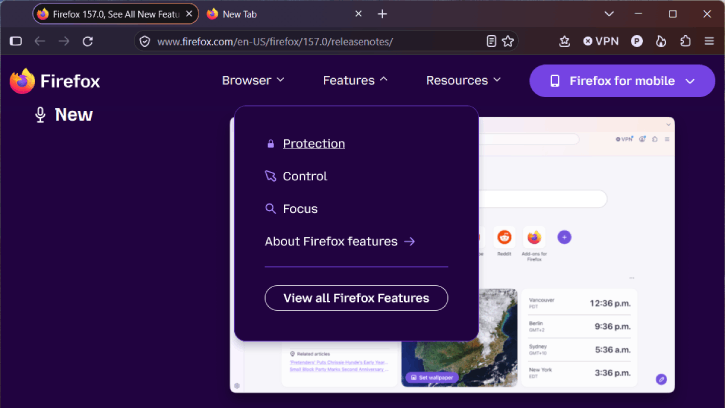Screen dimensions: 725x408
Task: Select the Firefox 157.0 release notes tab
Action: coord(116,14)
